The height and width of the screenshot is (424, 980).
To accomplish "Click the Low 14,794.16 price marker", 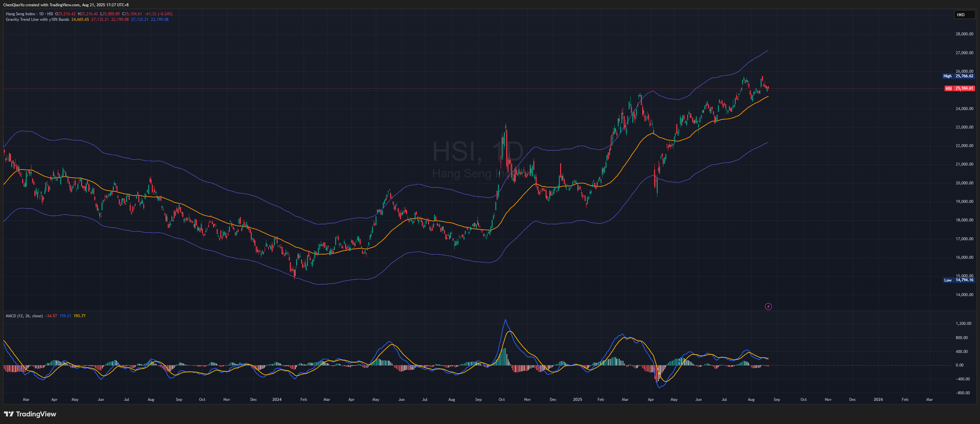I will (959, 280).
